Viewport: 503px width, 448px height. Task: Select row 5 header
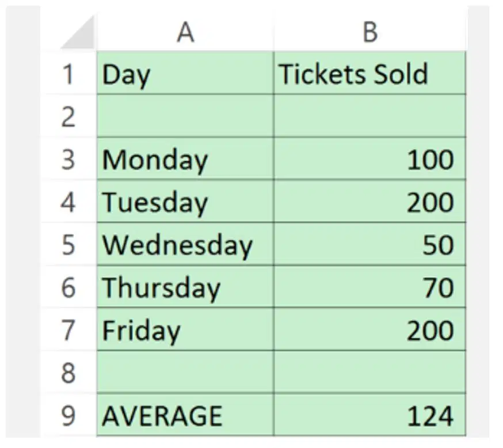coord(68,245)
